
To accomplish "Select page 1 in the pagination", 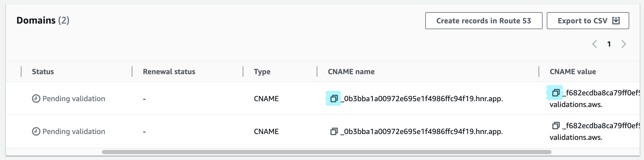I will 609,44.
